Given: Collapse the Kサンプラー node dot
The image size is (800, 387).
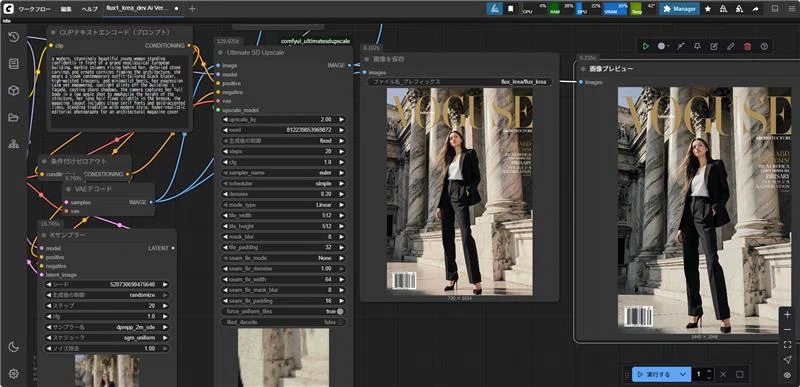Looking at the screenshot, I should tap(44, 235).
